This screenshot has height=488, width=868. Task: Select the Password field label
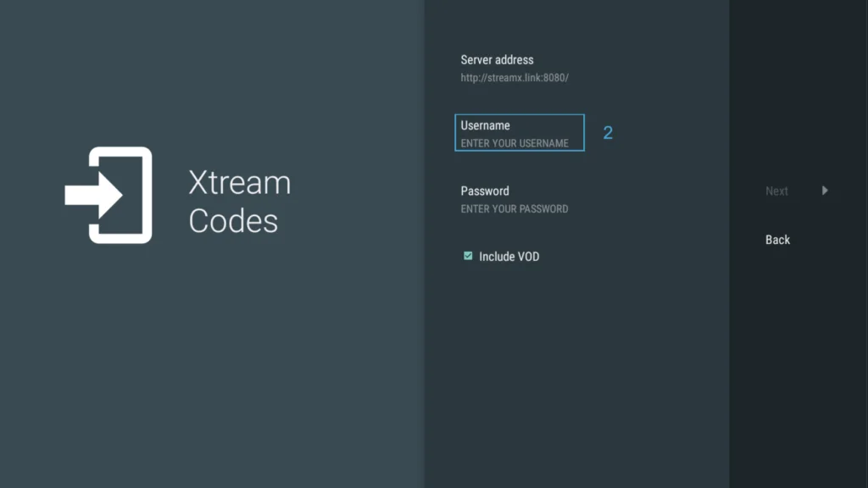click(x=485, y=191)
